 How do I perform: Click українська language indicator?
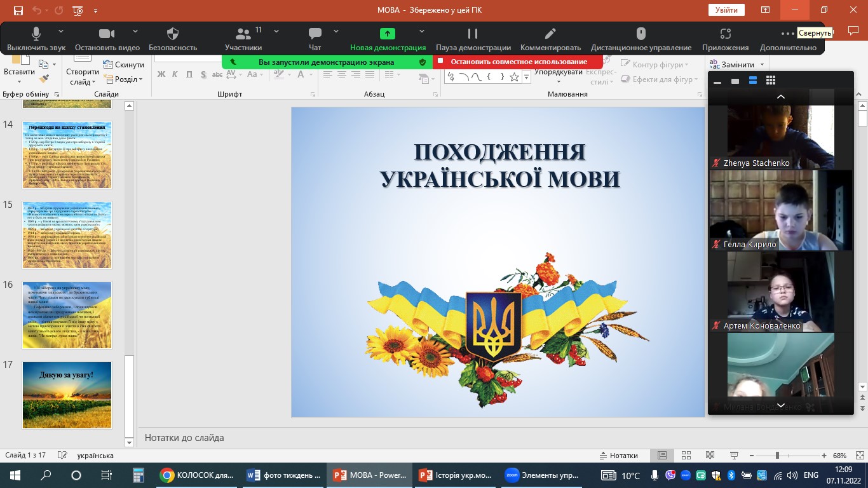[x=95, y=456]
